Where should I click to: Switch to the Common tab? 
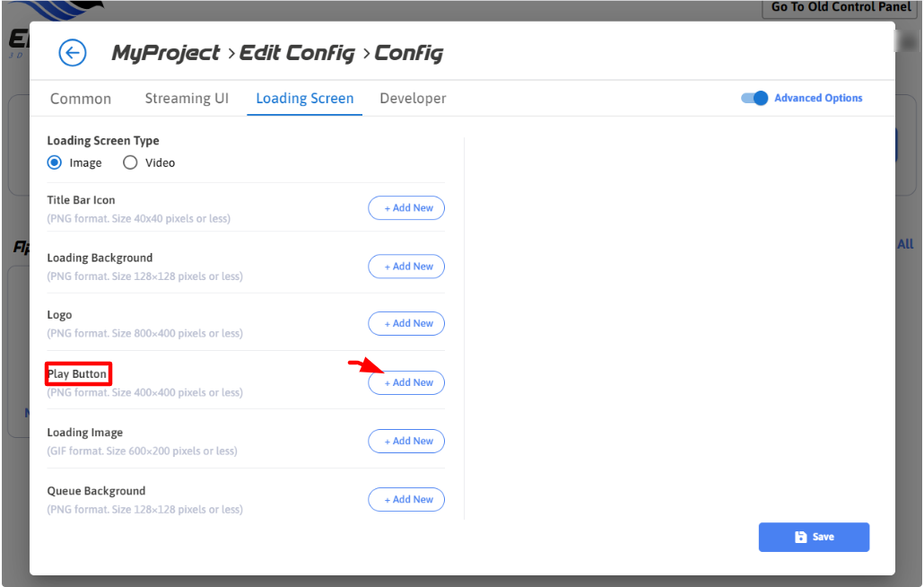[x=81, y=99]
